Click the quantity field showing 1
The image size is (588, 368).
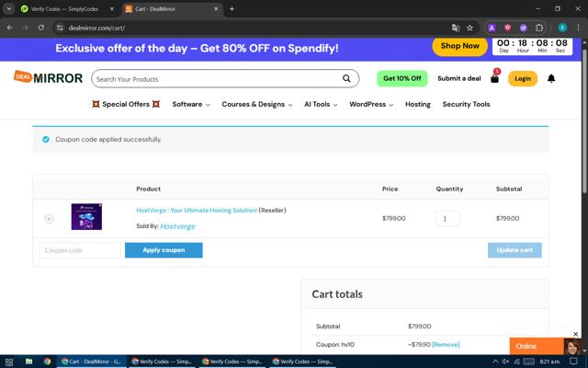tap(447, 219)
